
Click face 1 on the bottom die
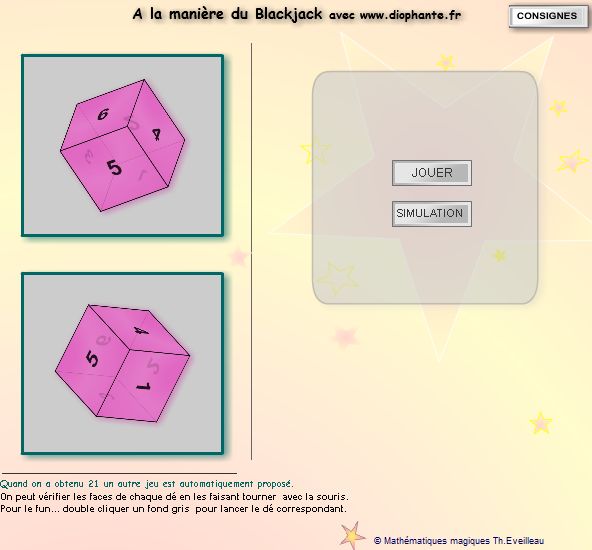point(143,386)
